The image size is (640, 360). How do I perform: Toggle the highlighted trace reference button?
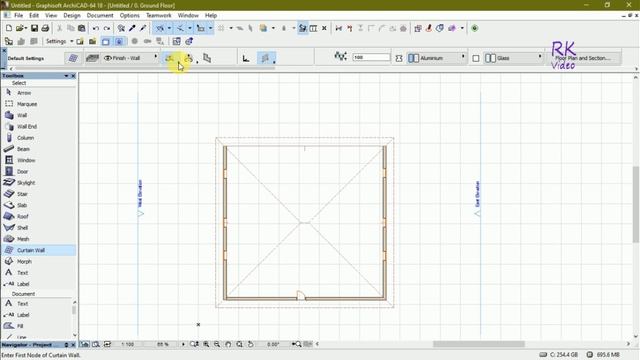coord(302,28)
